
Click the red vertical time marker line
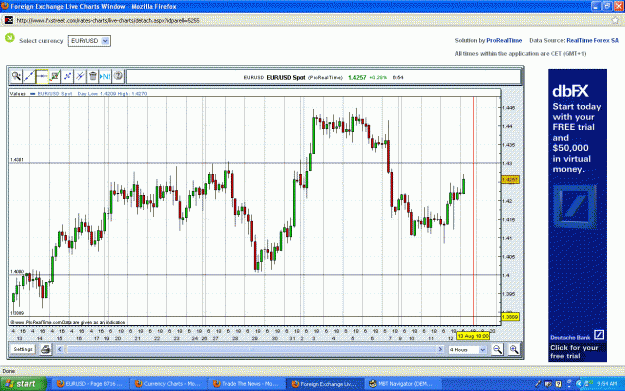pos(474,210)
